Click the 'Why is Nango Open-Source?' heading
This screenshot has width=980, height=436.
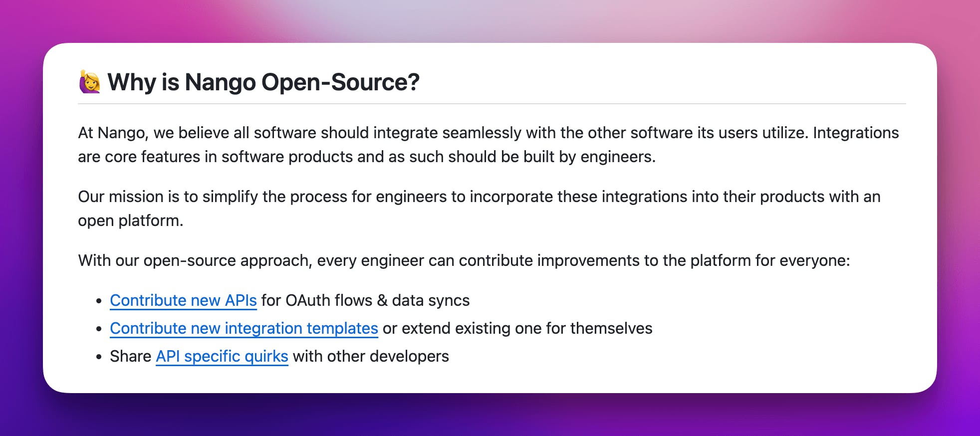263,82
